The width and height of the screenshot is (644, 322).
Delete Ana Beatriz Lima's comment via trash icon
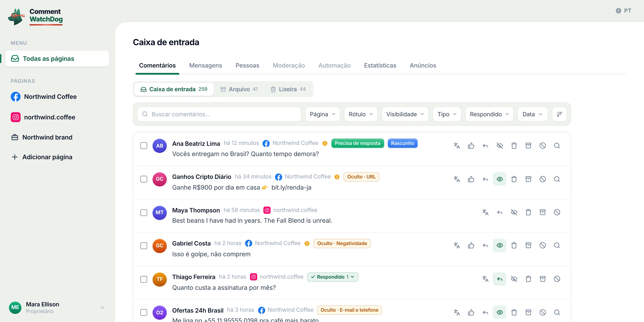point(514,146)
